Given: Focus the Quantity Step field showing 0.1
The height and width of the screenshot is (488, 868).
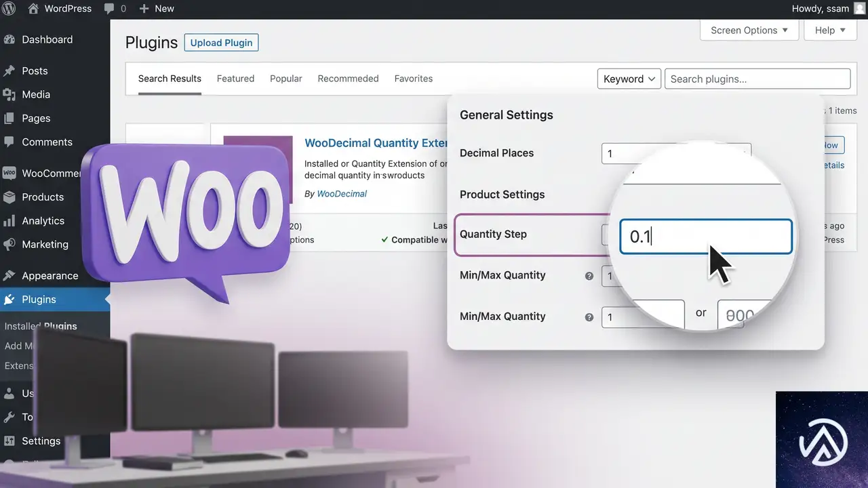Looking at the screenshot, I should point(706,237).
